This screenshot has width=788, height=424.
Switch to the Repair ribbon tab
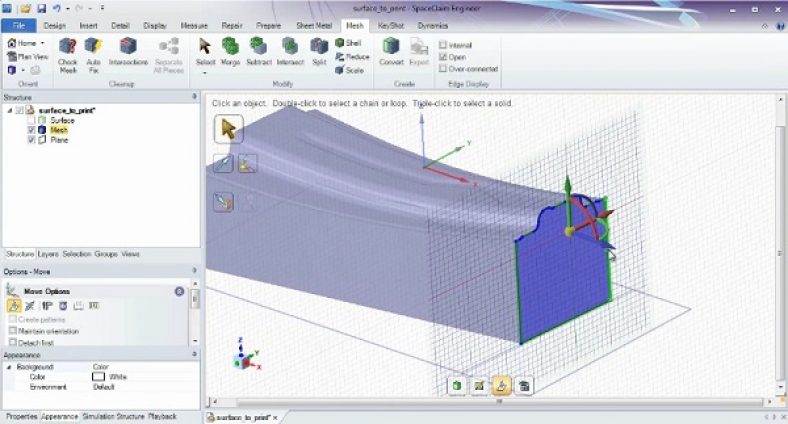232,26
